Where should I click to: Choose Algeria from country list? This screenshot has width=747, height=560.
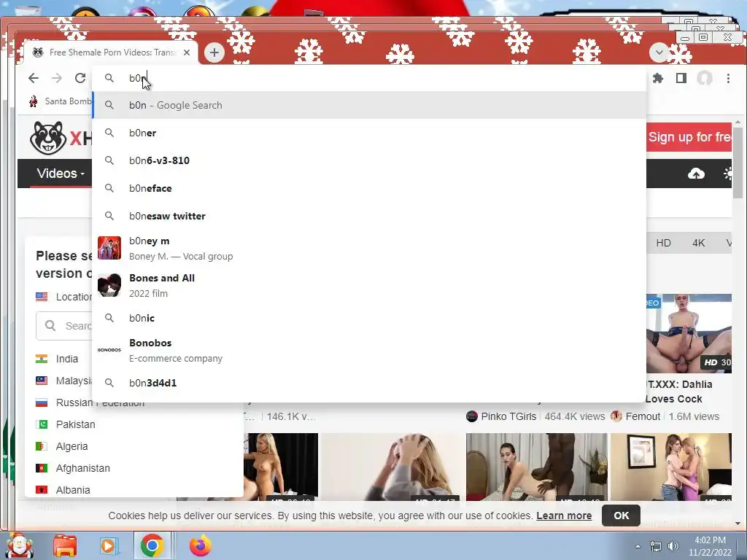point(71,446)
